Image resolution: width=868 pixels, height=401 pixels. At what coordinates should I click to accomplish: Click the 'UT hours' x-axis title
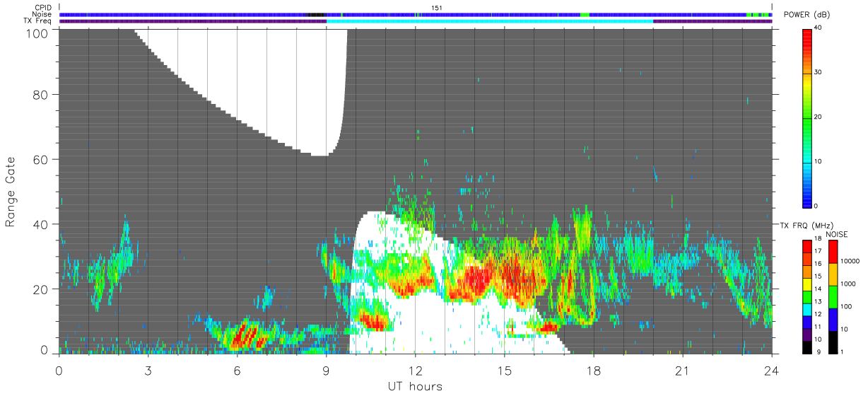(415, 387)
